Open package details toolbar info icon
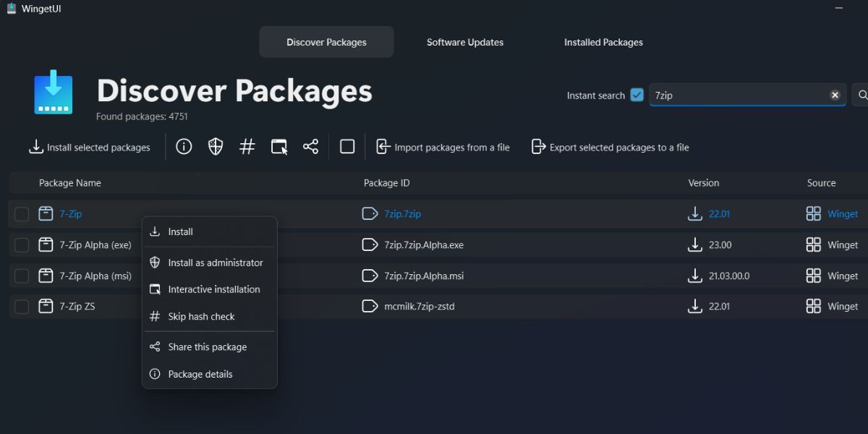This screenshot has width=868, height=434. 184,147
